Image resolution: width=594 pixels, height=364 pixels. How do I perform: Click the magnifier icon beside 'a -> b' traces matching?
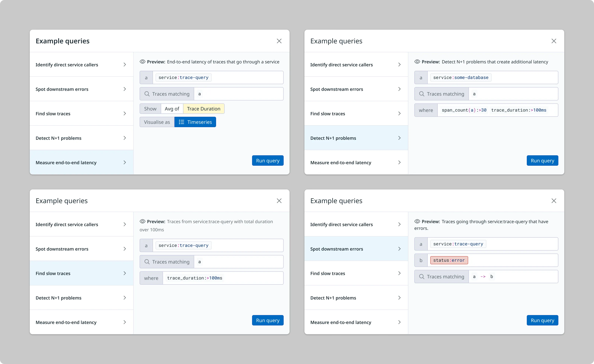point(422,276)
